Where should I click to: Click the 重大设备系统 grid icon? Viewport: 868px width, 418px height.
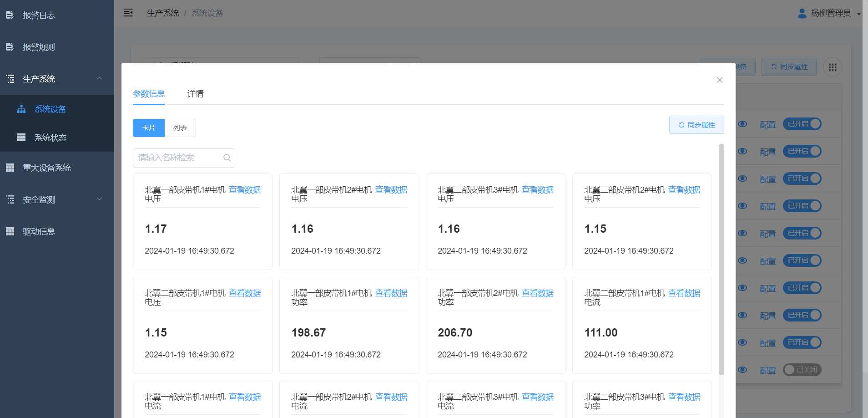(10, 168)
